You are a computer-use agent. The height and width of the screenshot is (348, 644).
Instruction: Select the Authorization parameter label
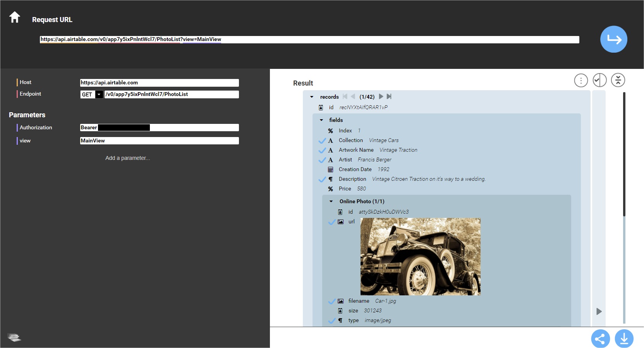point(36,127)
